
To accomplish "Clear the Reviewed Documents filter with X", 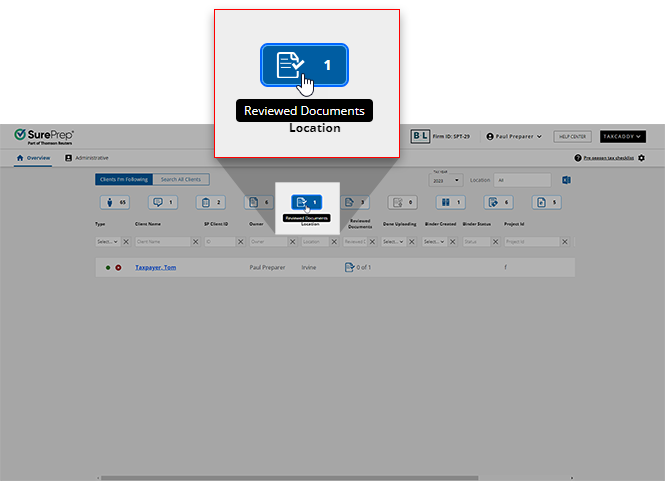I will coord(372,242).
